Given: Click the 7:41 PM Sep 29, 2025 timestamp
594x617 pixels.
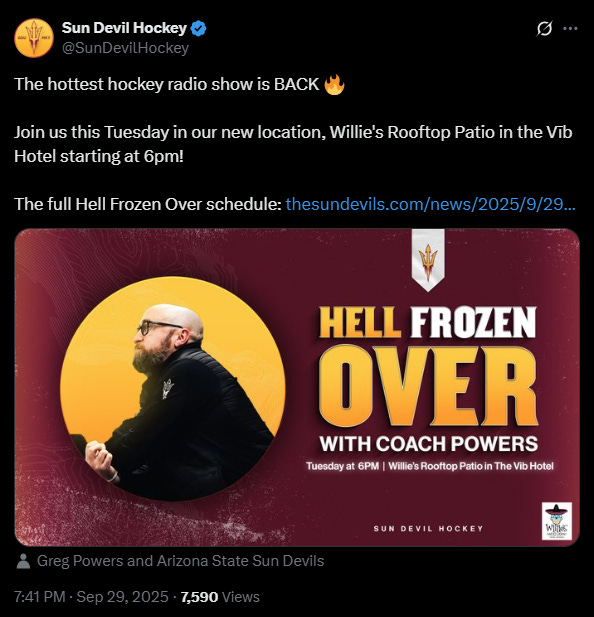Looking at the screenshot, I should point(91,597).
